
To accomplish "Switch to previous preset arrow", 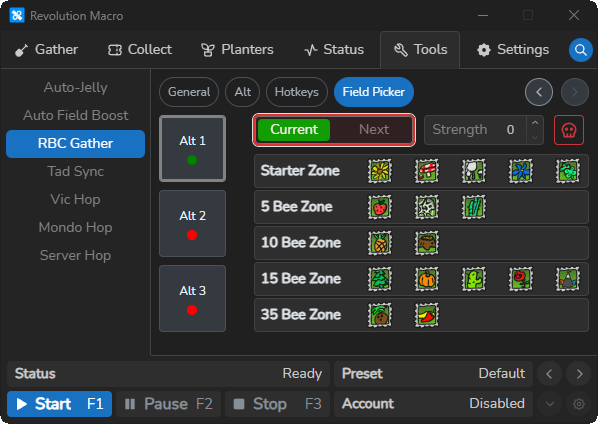I will 549,374.
